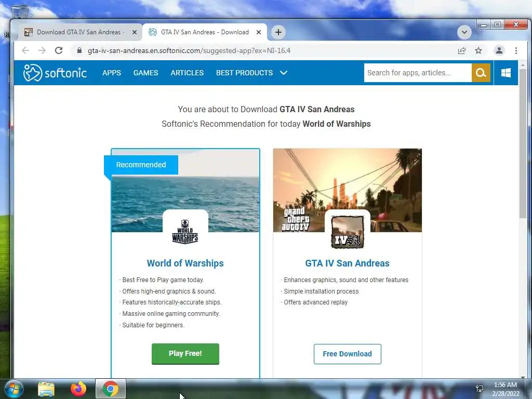532x399 pixels.
Task: Open the tab search dropdown arrow
Action: tap(464, 32)
